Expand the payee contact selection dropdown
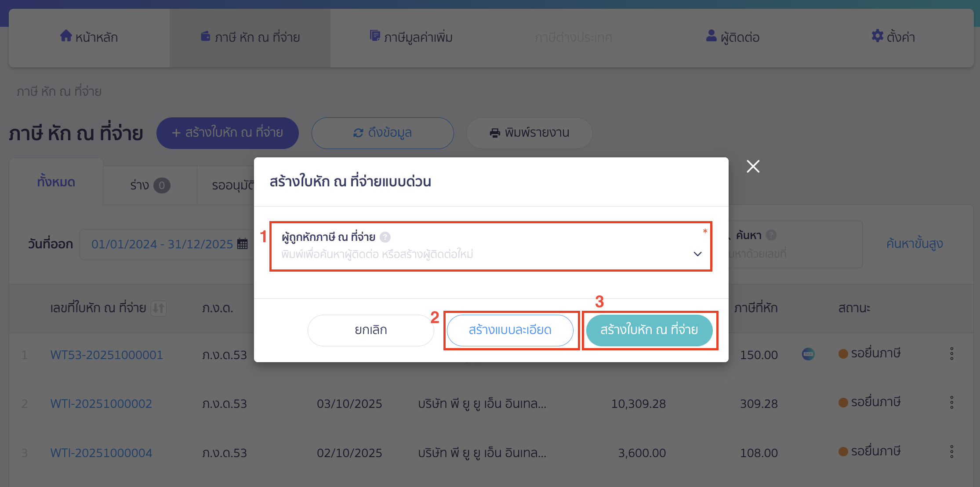 click(697, 254)
